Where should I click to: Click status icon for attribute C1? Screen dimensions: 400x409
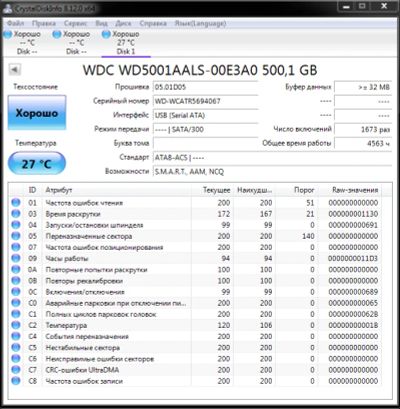pos(16,314)
